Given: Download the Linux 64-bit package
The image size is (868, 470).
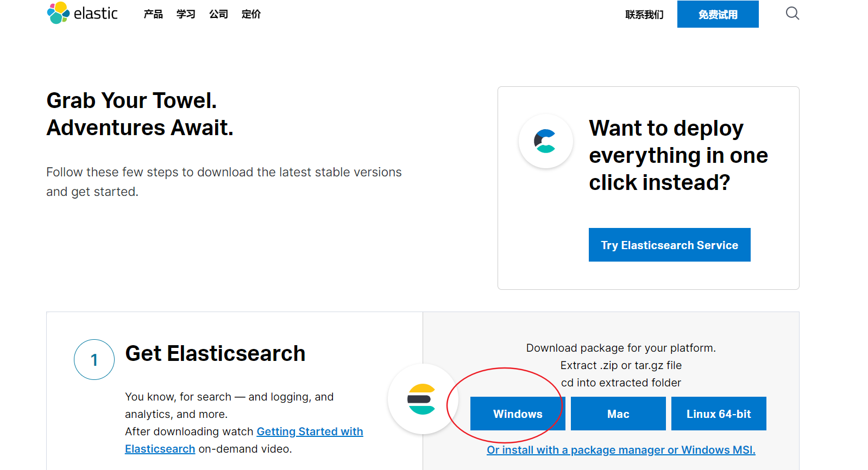Looking at the screenshot, I should coord(719,414).
